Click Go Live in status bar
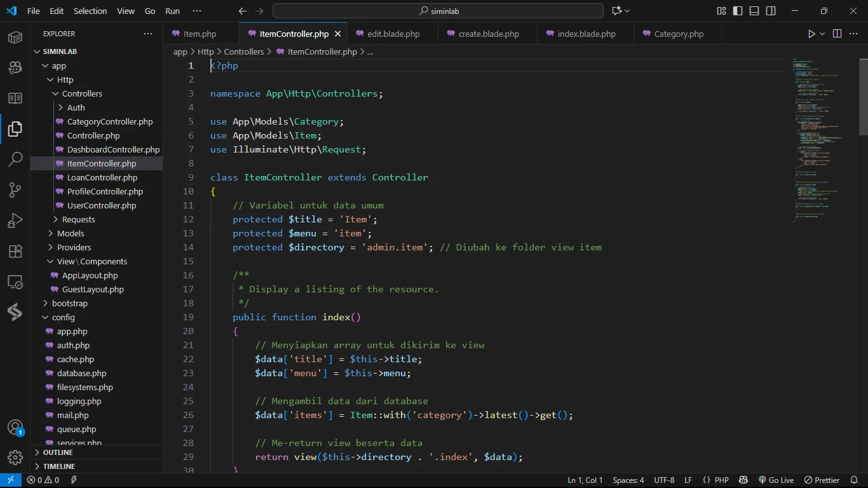The height and width of the screenshot is (488, 868). pyautogui.click(x=776, y=480)
